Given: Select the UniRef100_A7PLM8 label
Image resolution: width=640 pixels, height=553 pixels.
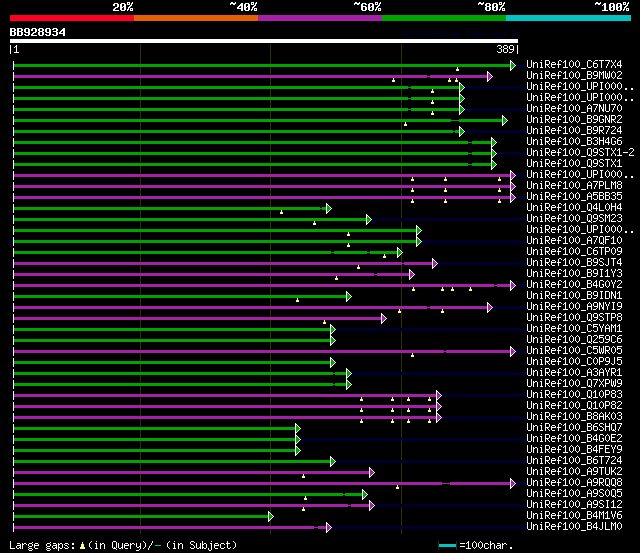Looking at the screenshot, I should [x=574, y=186].
